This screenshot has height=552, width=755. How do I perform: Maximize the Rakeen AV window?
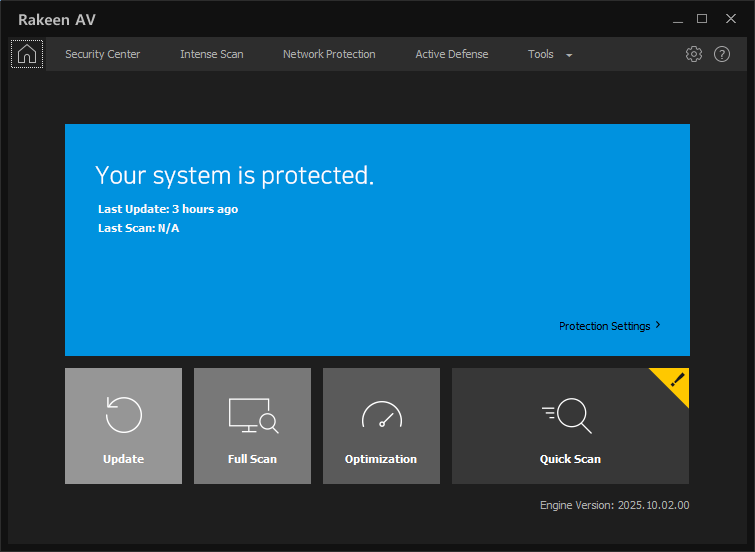click(x=702, y=19)
